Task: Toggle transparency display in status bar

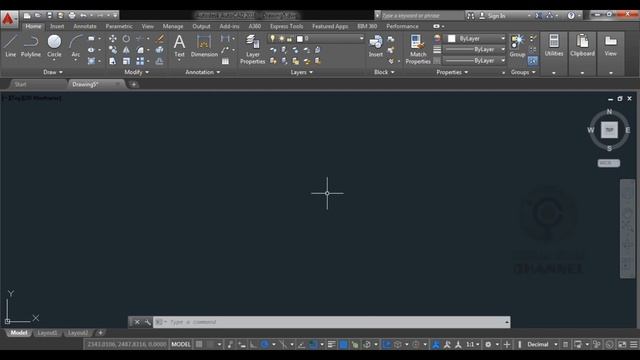Action: (343, 344)
